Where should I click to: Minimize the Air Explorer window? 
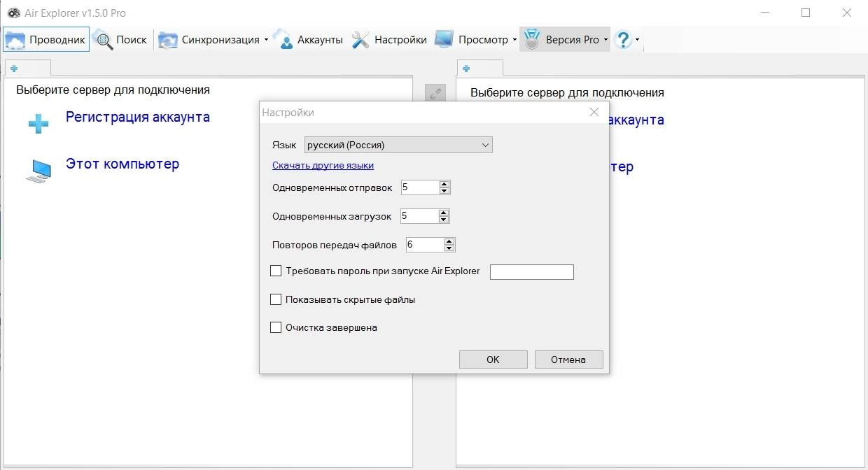pos(765,13)
